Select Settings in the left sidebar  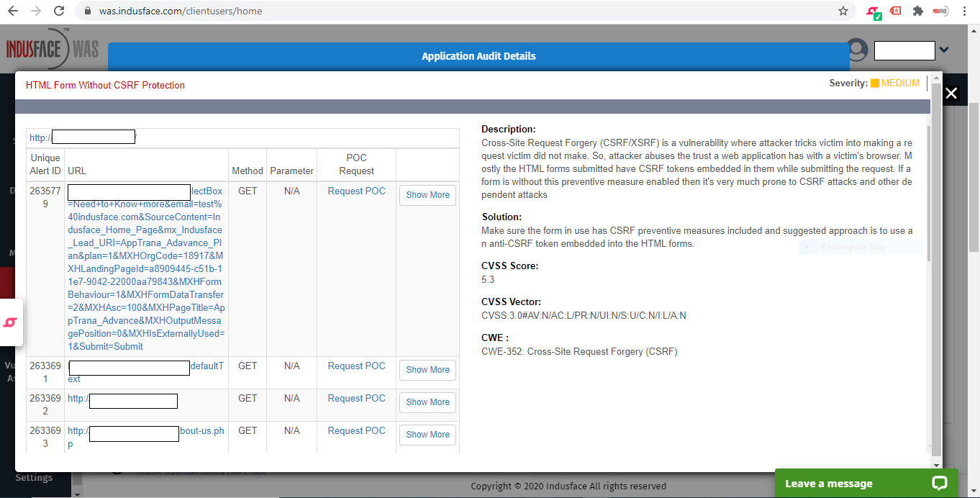(x=34, y=477)
